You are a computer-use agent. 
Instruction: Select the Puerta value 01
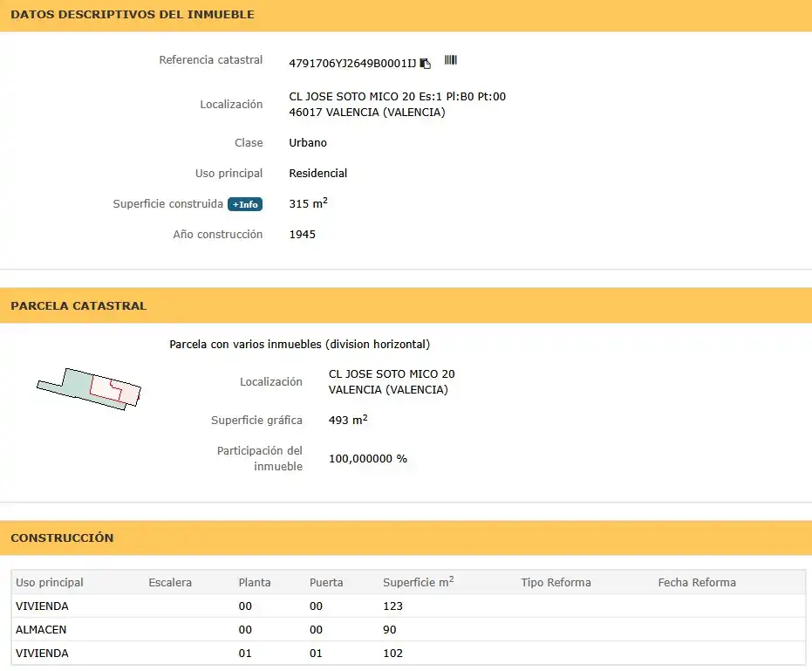click(316, 653)
